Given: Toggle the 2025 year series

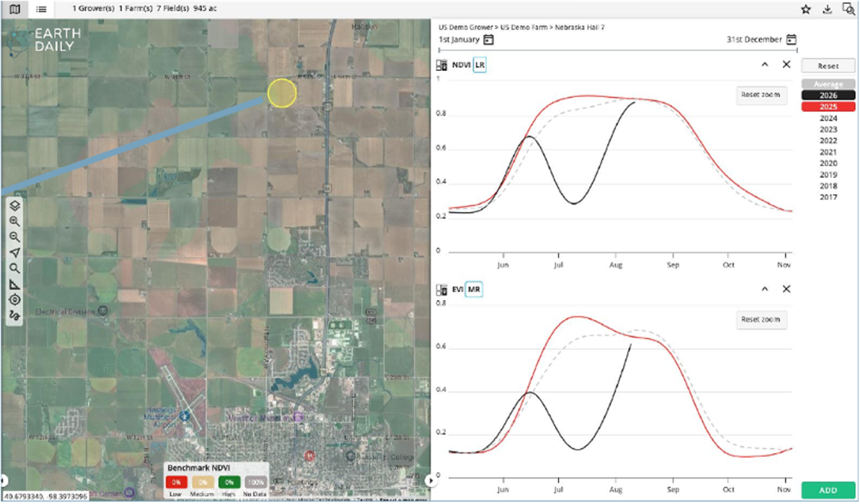Looking at the screenshot, I should point(828,107).
